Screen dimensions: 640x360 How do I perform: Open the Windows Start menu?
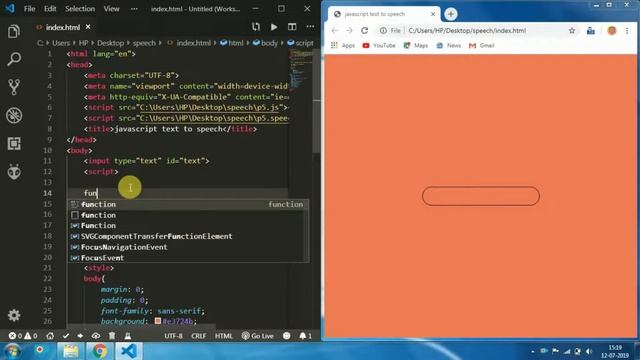(12, 351)
